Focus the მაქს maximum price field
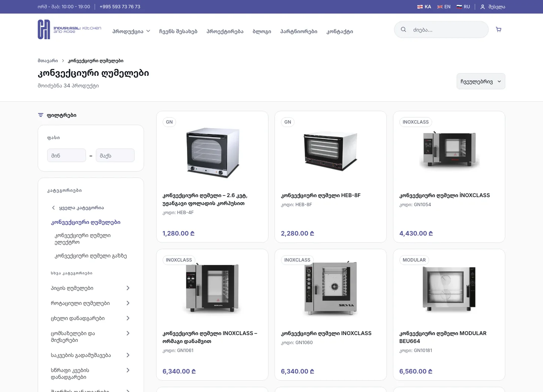 point(115,155)
